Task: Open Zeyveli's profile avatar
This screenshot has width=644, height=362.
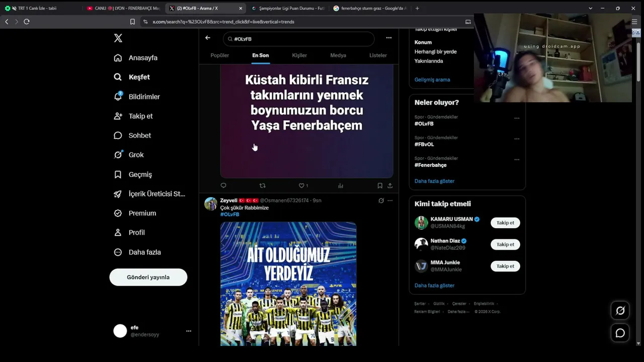Action: pos(211,204)
